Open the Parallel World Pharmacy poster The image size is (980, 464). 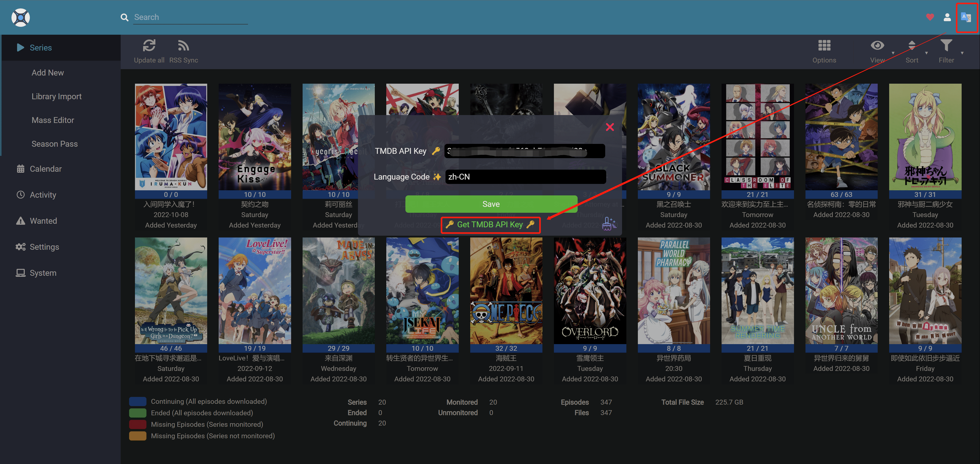[x=674, y=291]
